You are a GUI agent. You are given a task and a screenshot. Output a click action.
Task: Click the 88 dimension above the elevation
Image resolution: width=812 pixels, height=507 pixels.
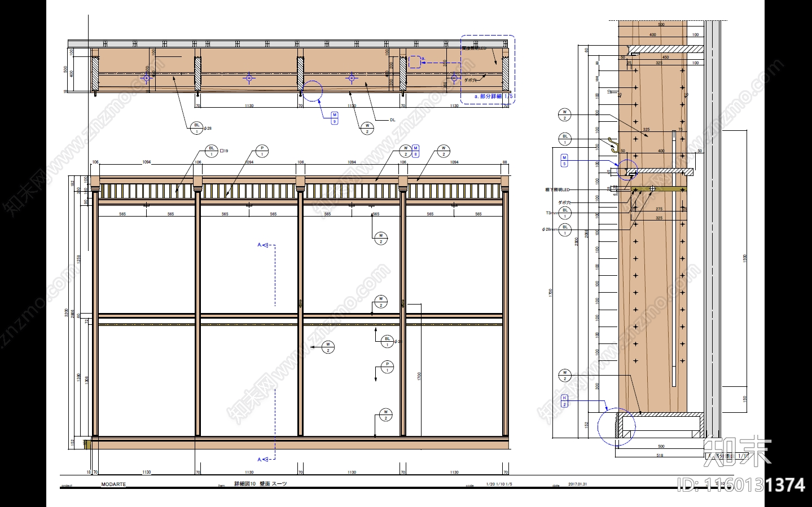tap(505, 162)
